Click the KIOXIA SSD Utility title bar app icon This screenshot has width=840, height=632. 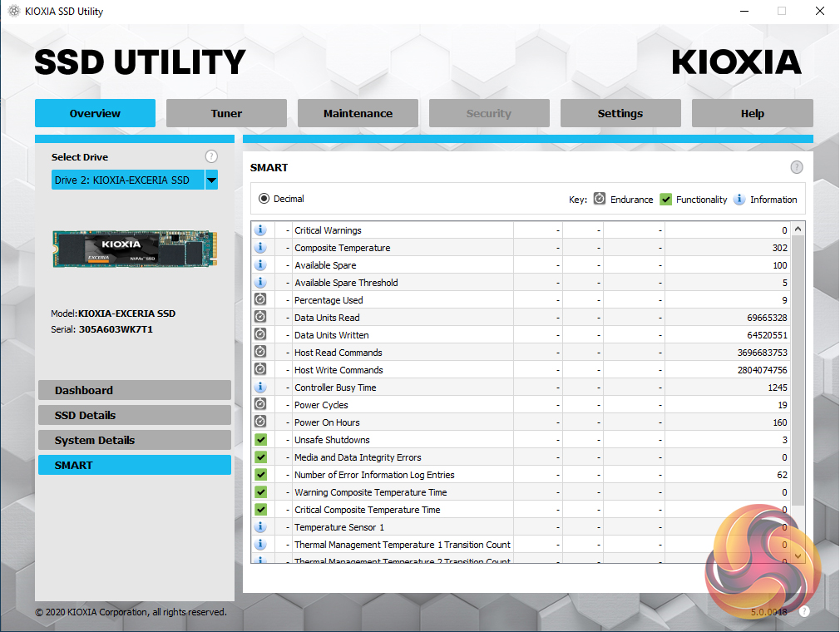point(14,11)
